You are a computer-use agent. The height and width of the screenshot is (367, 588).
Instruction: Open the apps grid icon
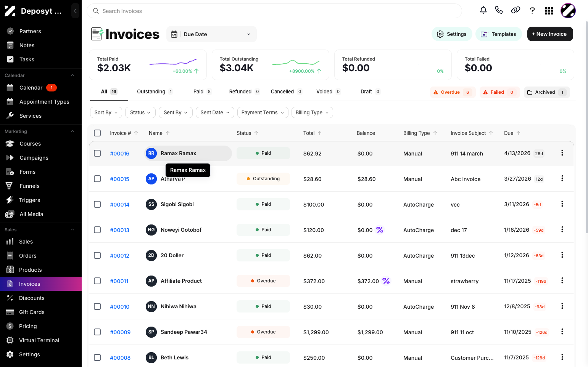tap(549, 11)
